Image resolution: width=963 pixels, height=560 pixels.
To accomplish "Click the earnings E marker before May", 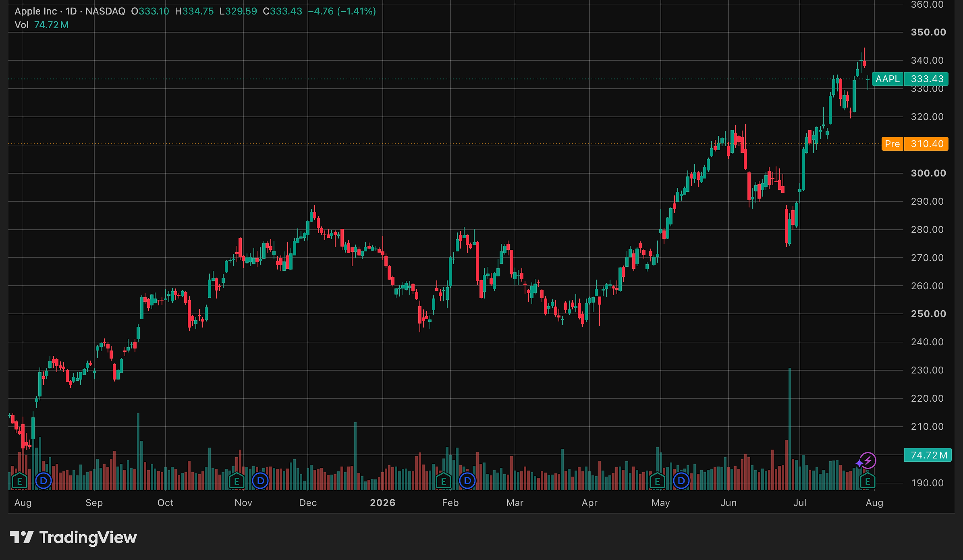I will [x=657, y=481].
